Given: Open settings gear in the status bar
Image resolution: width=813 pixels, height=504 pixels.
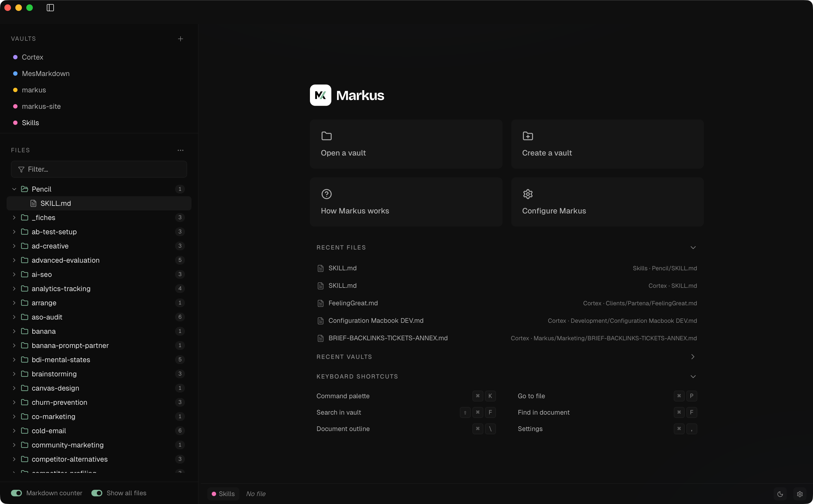Looking at the screenshot, I should tap(800, 494).
